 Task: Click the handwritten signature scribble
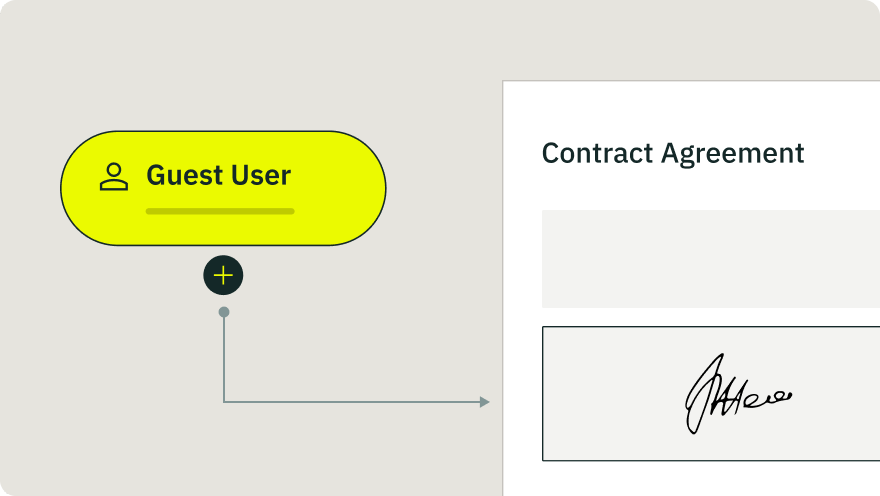click(x=737, y=393)
